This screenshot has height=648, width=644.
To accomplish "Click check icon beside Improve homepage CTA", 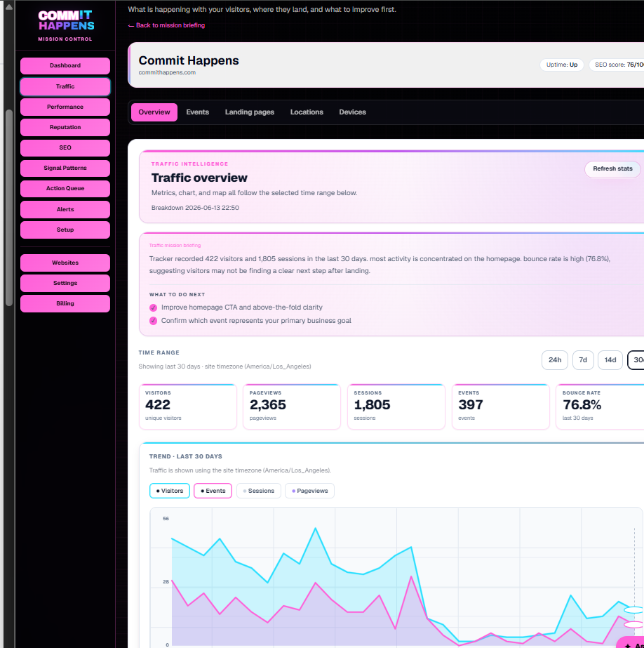I will pos(153,308).
